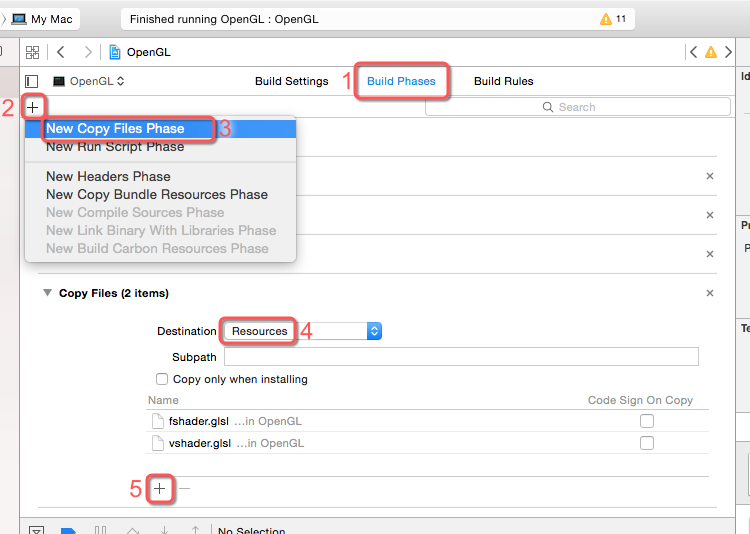Click the Name column header
Viewport: 750px width, 534px height.
click(x=163, y=400)
